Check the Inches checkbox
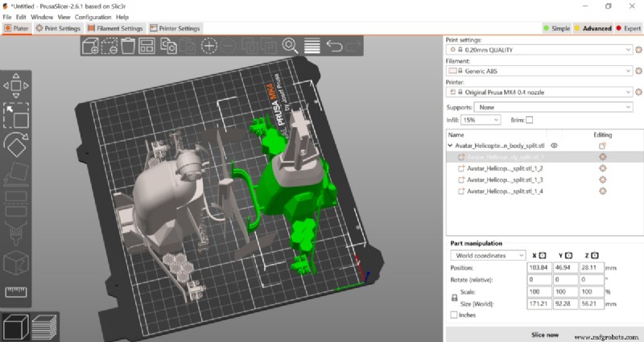 (x=454, y=315)
